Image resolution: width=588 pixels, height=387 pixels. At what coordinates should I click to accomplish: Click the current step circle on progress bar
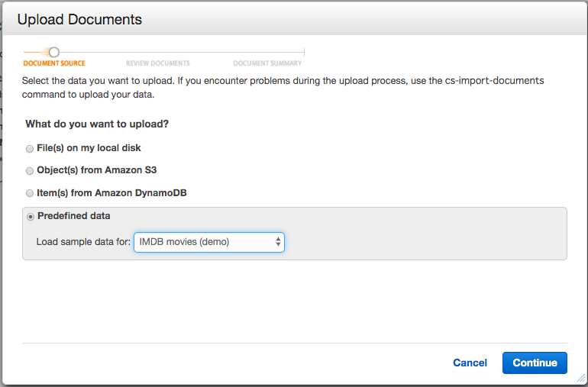(x=54, y=52)
